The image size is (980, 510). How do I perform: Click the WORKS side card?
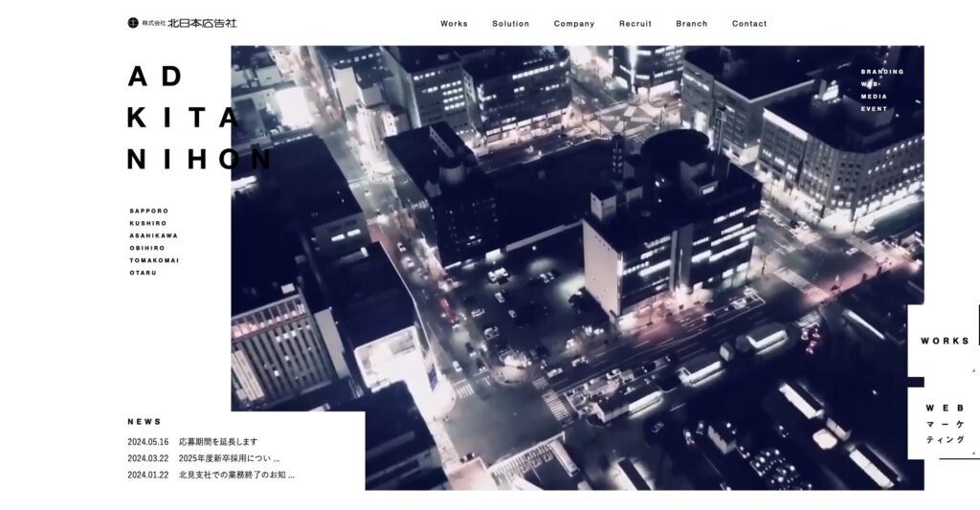click(x=944, y=341)
